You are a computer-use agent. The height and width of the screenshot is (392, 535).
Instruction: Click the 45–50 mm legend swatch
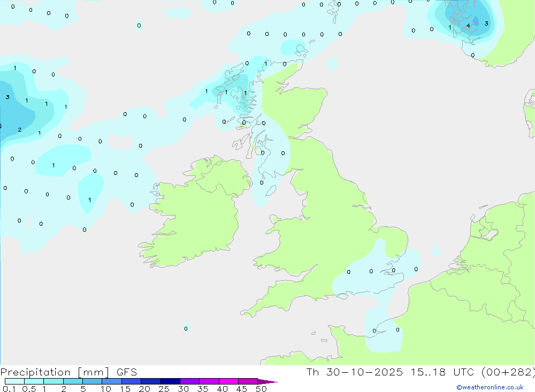click(x=248, y=381)
